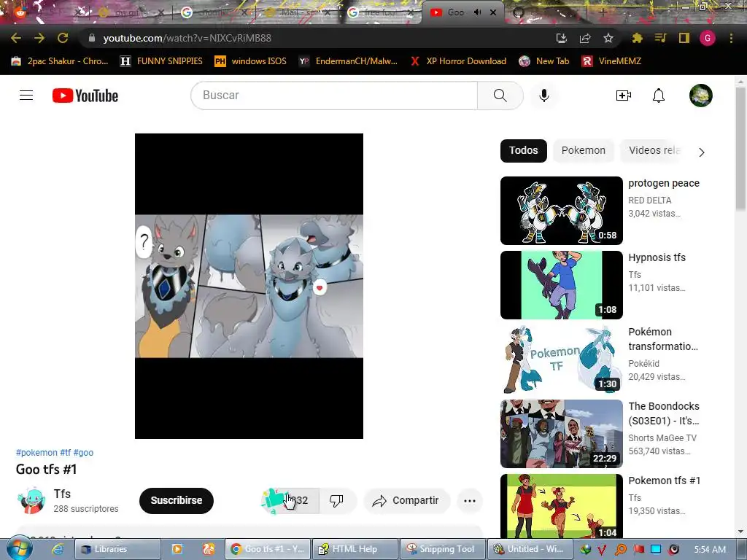Viewport: 747px width, 560px height.
Task: Open the YouTube hamburger guide menu
Action: [x=26, y=96]
